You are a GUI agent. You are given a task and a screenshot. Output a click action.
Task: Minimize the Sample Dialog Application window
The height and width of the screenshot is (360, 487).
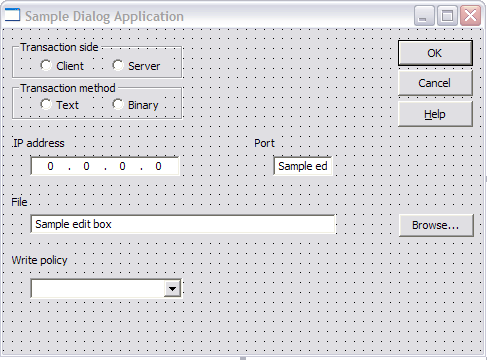point(424,16)
